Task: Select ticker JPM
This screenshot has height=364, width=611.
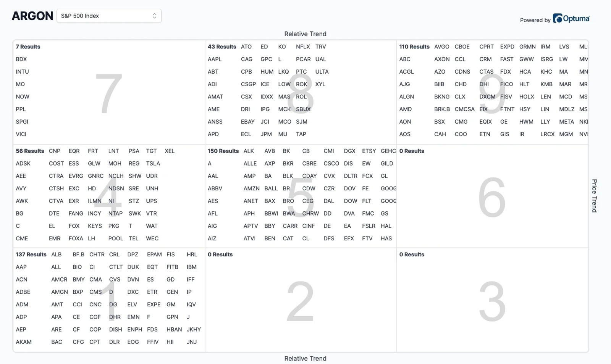Action: click(x=266, y=134)
